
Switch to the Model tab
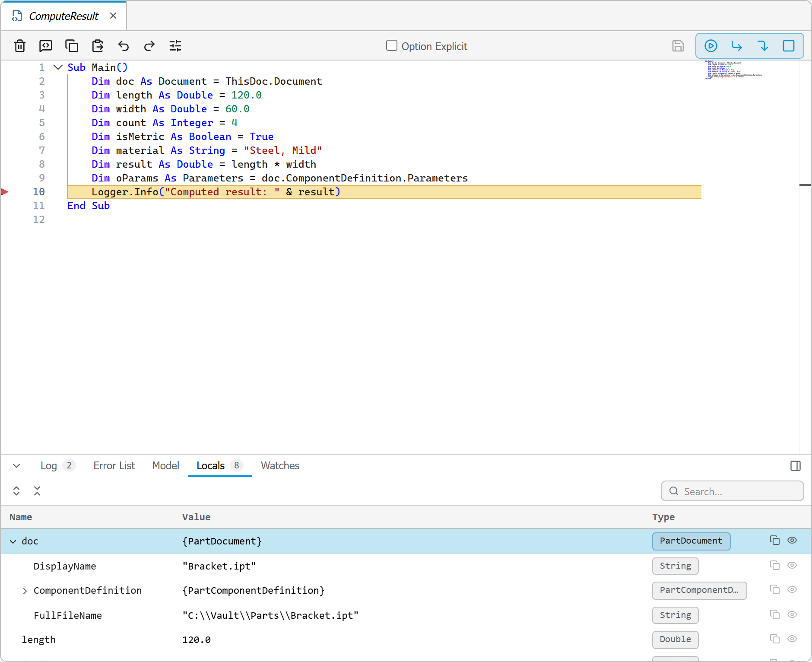coord(165,466)
